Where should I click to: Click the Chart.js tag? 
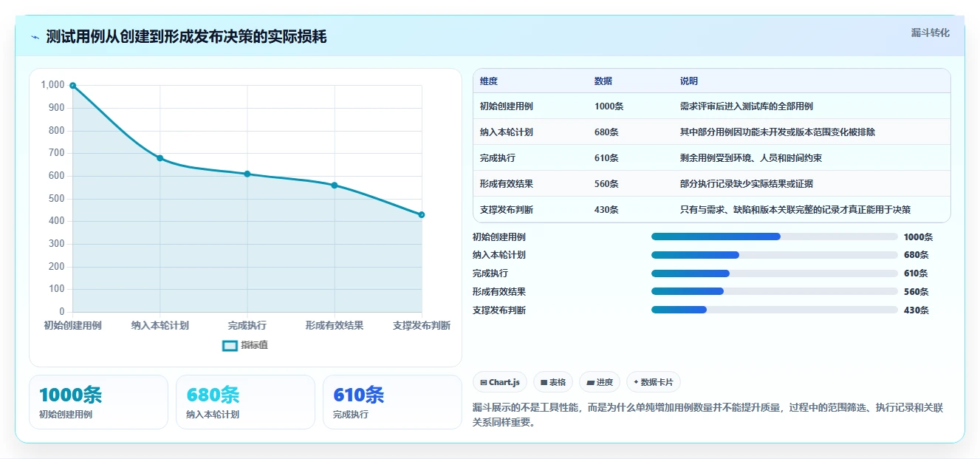tap(500, 382)
